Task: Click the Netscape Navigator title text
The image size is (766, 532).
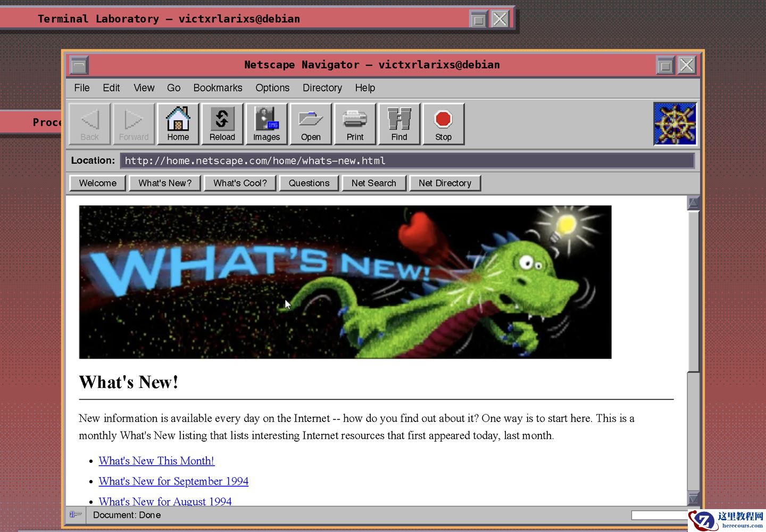Action: [x=372, y=65]
